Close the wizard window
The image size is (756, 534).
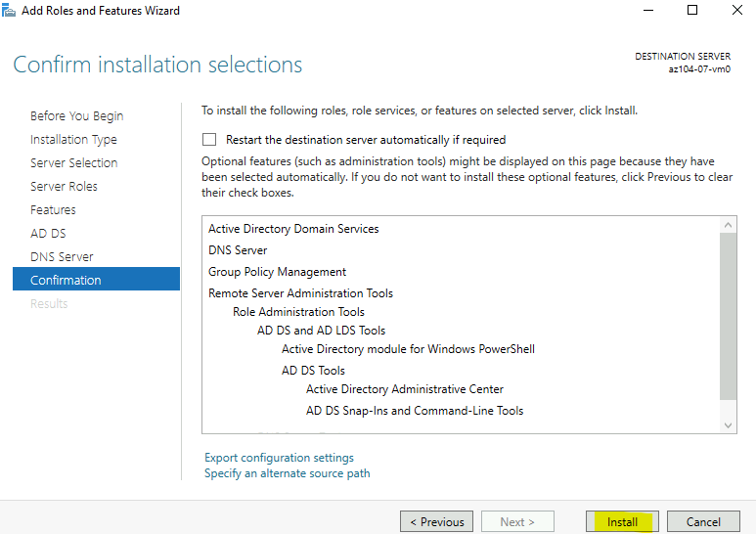pos(736,10)
